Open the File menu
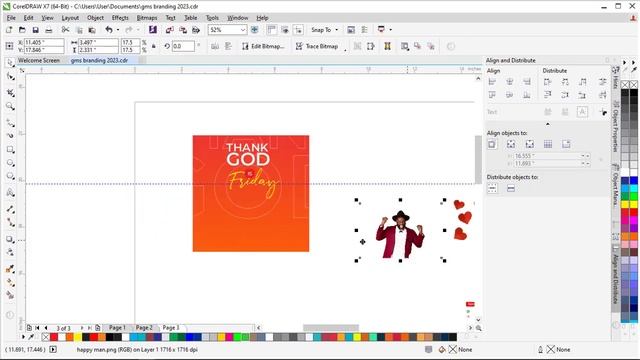 11,18
